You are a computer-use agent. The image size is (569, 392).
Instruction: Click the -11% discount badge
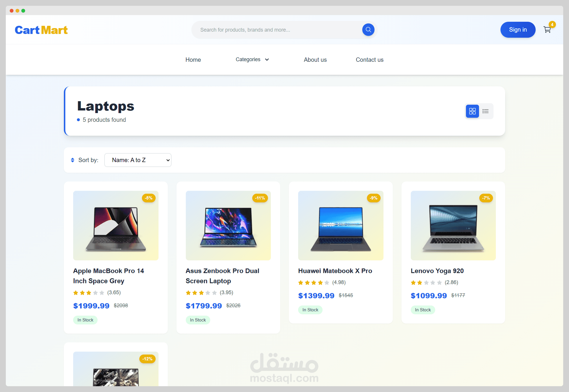coord(260,198)
